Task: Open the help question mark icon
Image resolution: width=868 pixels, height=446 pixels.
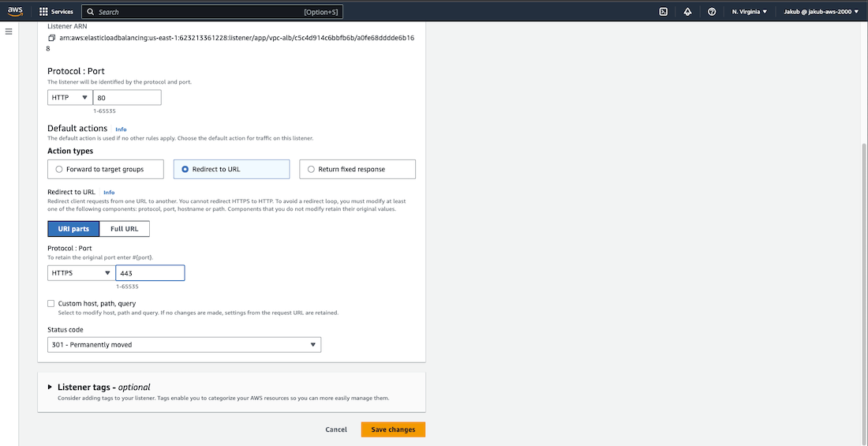Action: (x=712, y=12)
